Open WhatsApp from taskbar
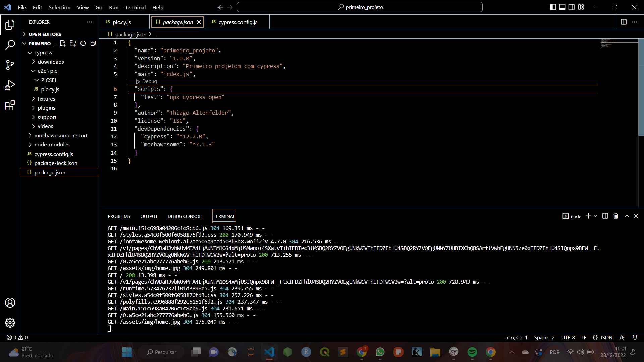Viewport: 644px width, 362px height. point(380,352)
